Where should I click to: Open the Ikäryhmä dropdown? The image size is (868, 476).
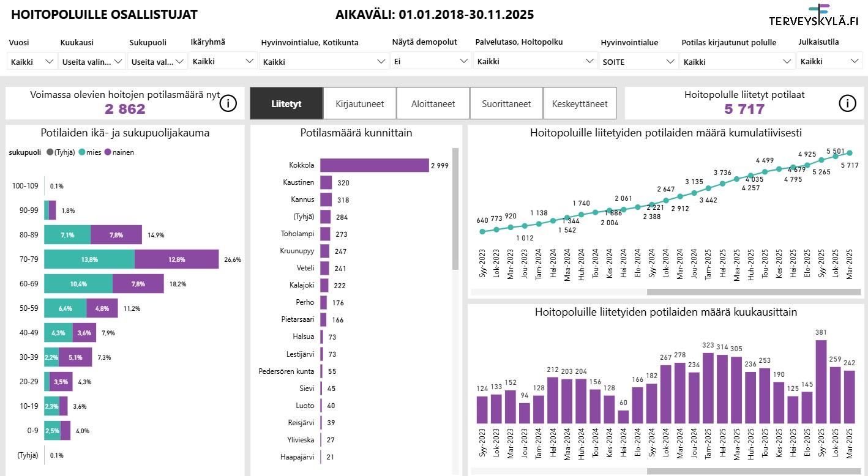click(222, 61)
